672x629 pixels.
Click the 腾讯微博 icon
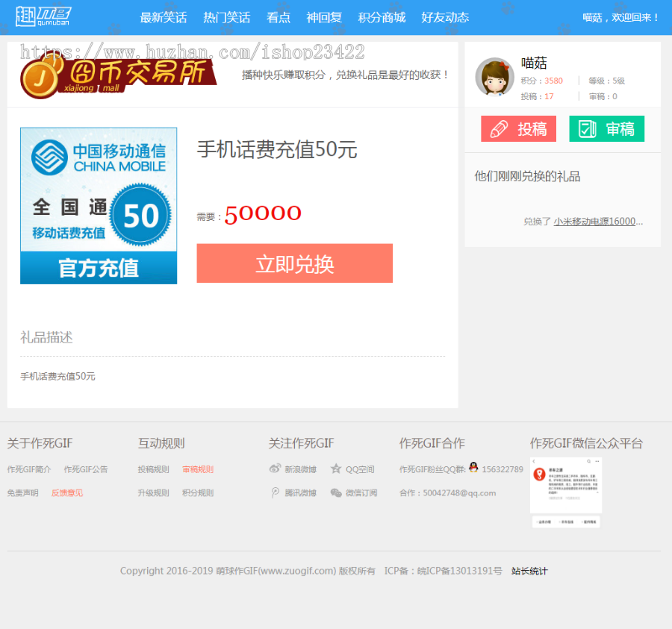[x=275, y=492]
